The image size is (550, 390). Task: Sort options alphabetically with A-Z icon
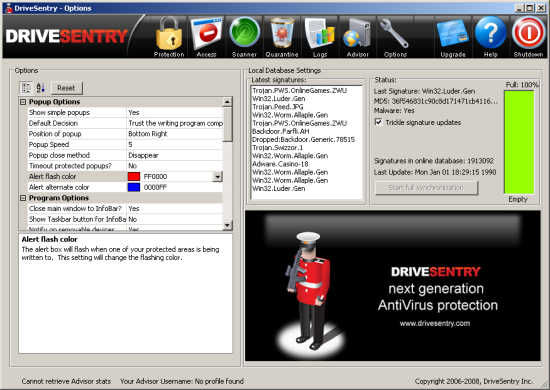(x=41, y=88)
